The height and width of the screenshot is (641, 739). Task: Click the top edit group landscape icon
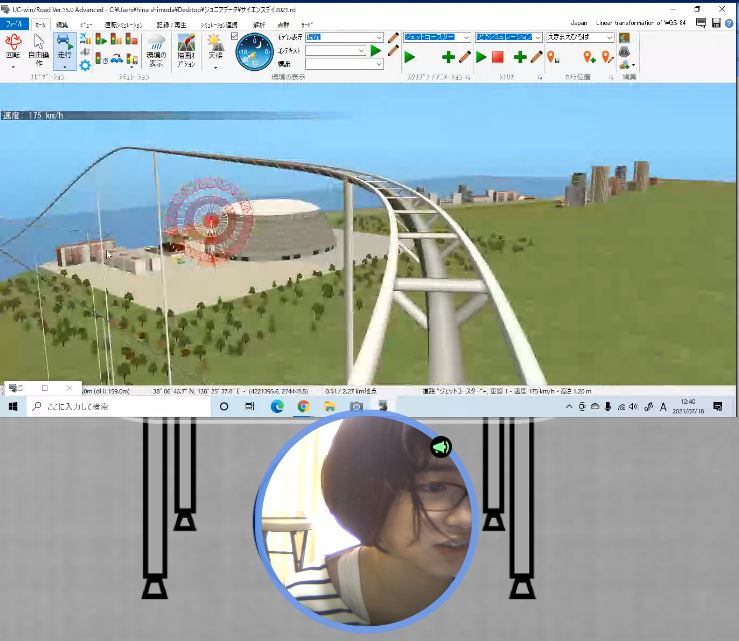point(624,38)
